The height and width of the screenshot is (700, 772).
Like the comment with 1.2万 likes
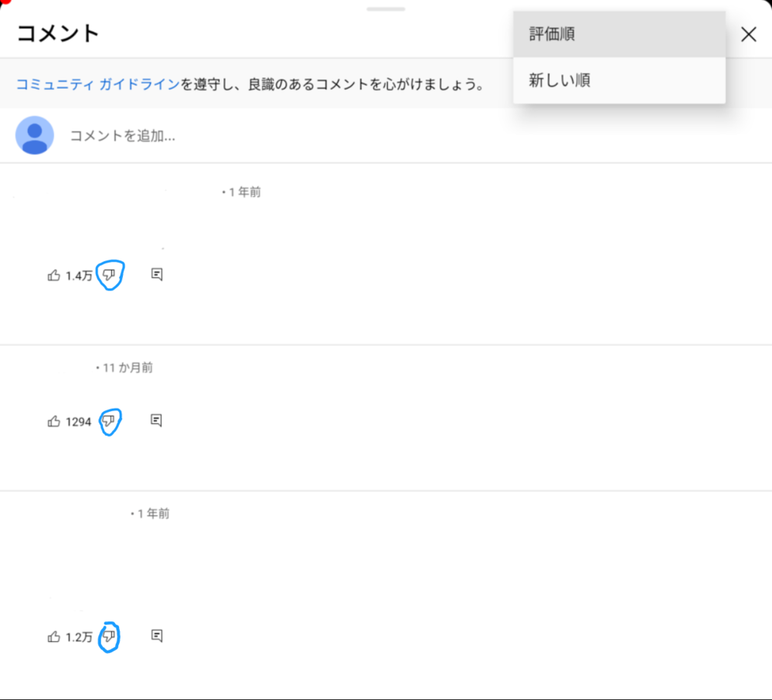point(53,637)
